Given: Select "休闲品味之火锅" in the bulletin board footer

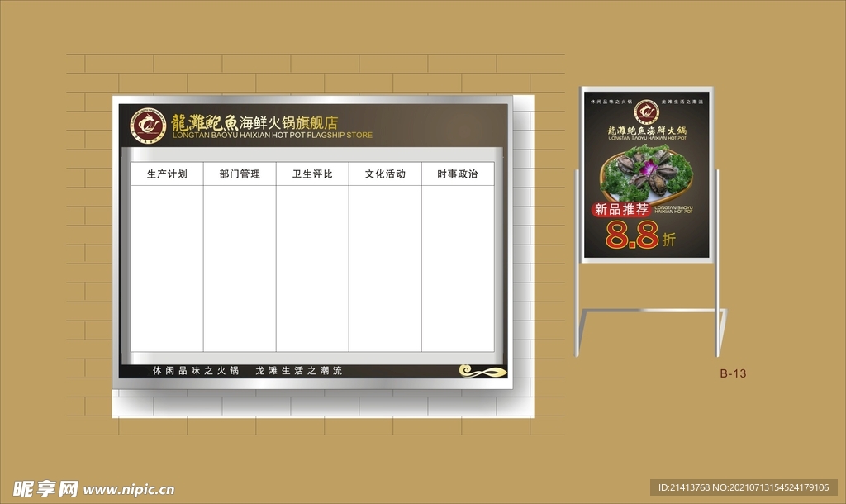Looking at the screenshot, I should click(x=196, y=371).
